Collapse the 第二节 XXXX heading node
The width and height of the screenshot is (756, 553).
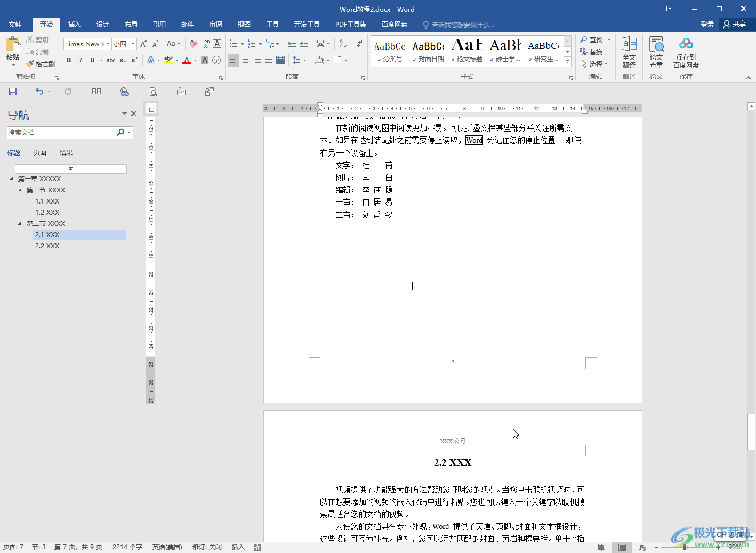(20, 223)
